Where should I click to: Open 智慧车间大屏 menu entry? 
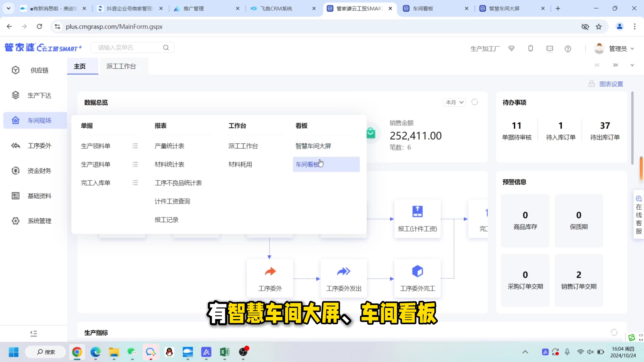click(x=313, y=146)
